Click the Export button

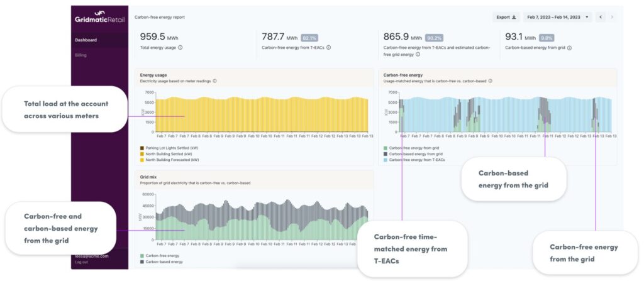(x=506, y=17)
